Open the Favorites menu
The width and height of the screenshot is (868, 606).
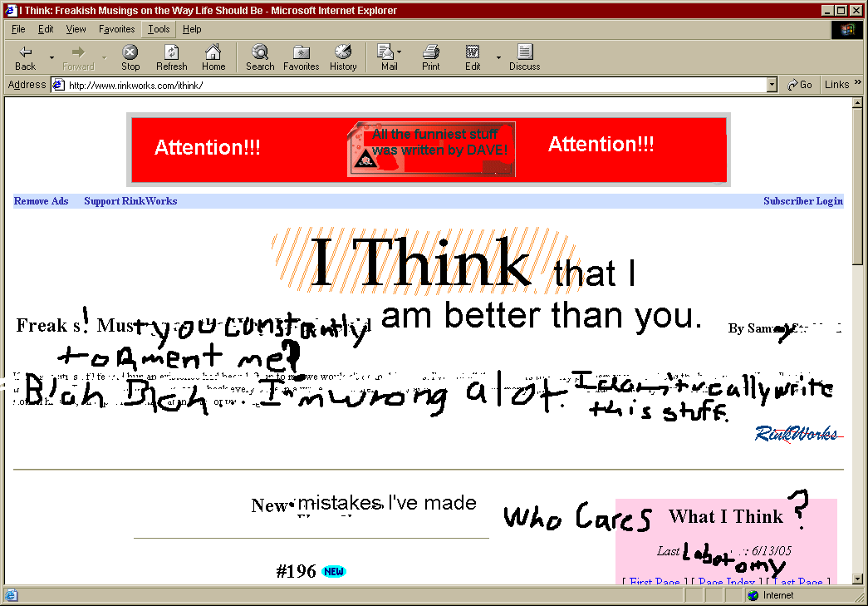[117, 29]
